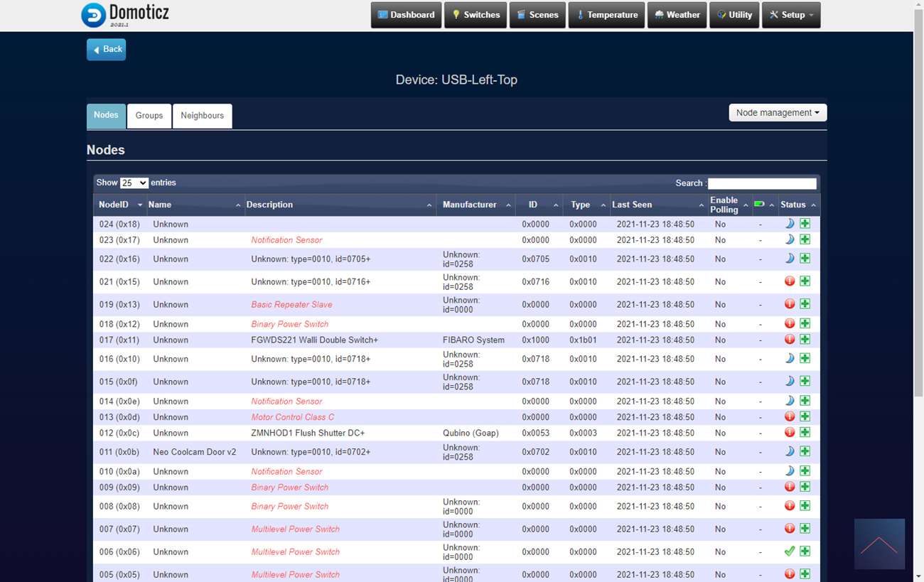This screenshot has width=924, height=582.
Task: Open the Setup menu dropdown
Action: tap(791, 15)
